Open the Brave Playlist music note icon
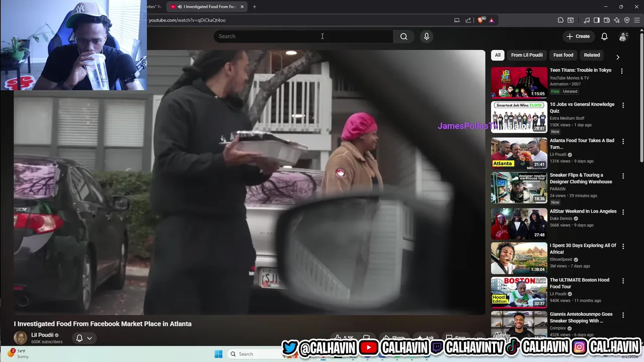The height and width of the screenshot is (362, 644). click(587, 20)
